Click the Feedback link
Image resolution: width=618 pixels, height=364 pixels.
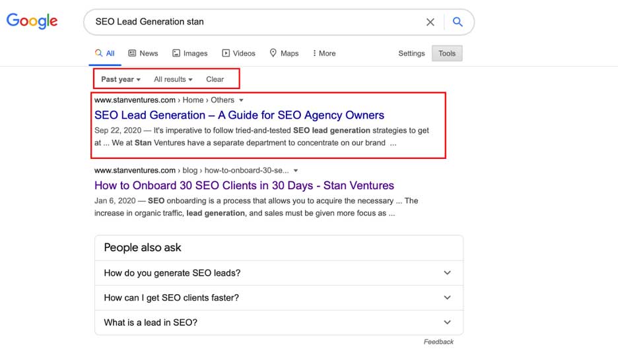[x=438, y=342]
